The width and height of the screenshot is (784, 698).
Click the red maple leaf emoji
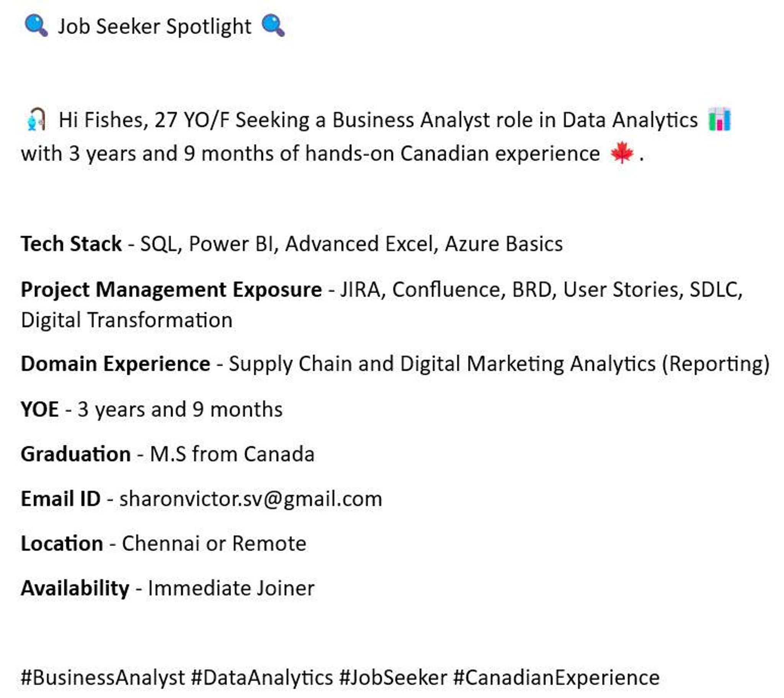(622, 152)
